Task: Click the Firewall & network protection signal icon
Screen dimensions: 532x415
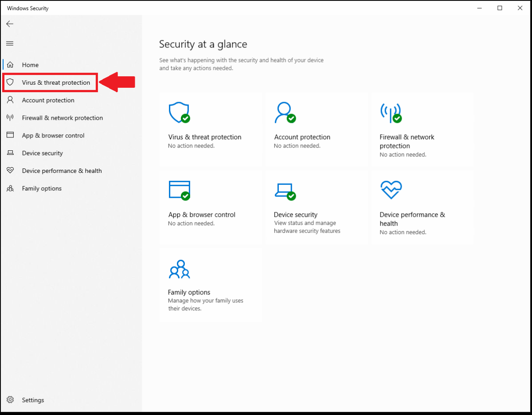Action: (x=391, y=112)
